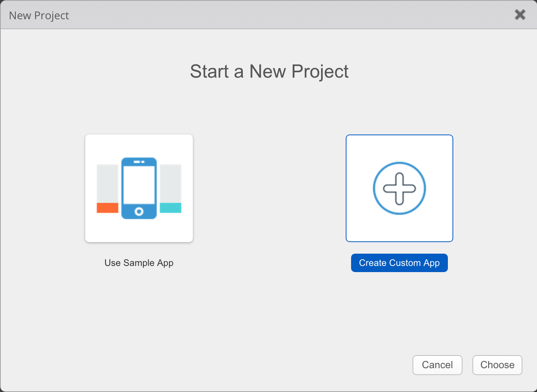Click the Start a New Project heading
The height and width of the screenshot is (392, 537).
(x=269, y=71)
